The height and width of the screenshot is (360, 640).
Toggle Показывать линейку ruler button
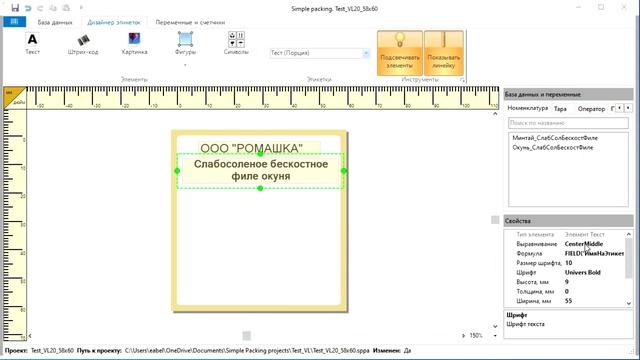coord(444,53)
